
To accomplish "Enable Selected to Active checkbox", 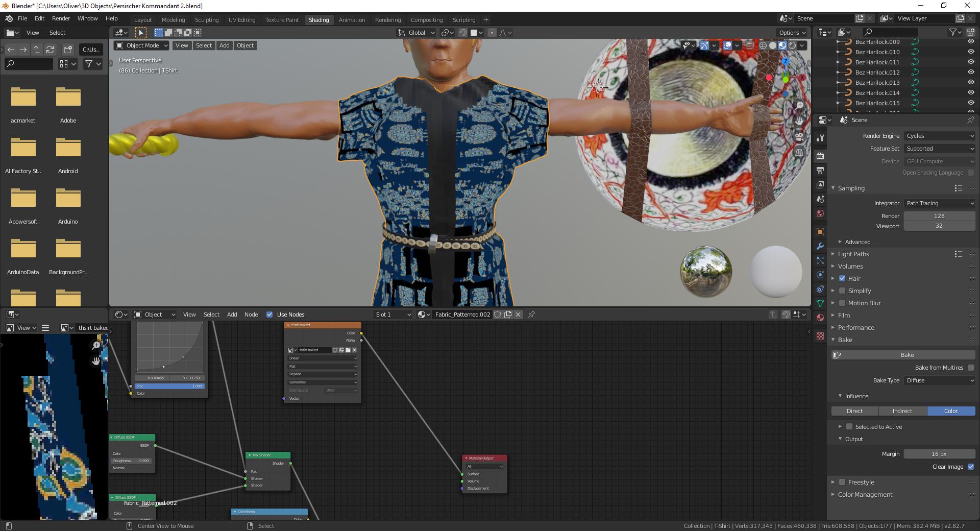I will pos(849,427).
